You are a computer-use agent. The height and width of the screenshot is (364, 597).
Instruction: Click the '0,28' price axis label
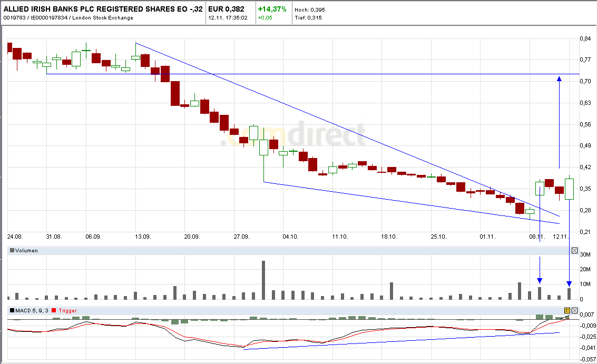pyautogui.click(x=585, y=210)
